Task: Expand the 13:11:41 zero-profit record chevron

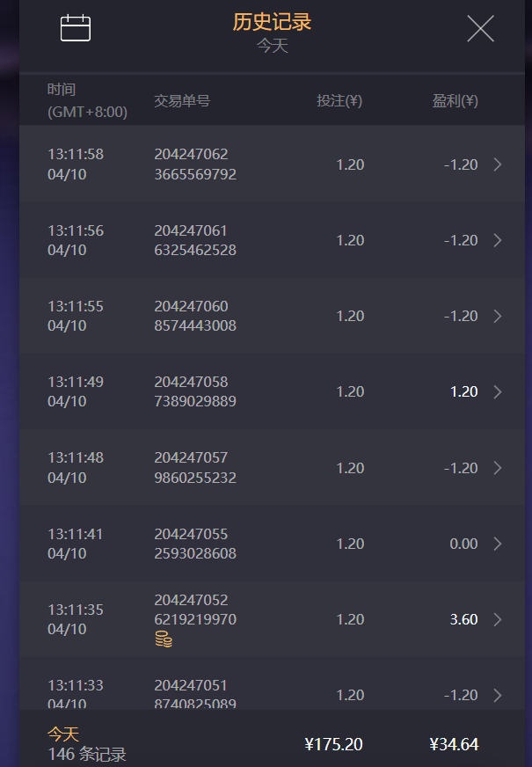Action: 498,544
